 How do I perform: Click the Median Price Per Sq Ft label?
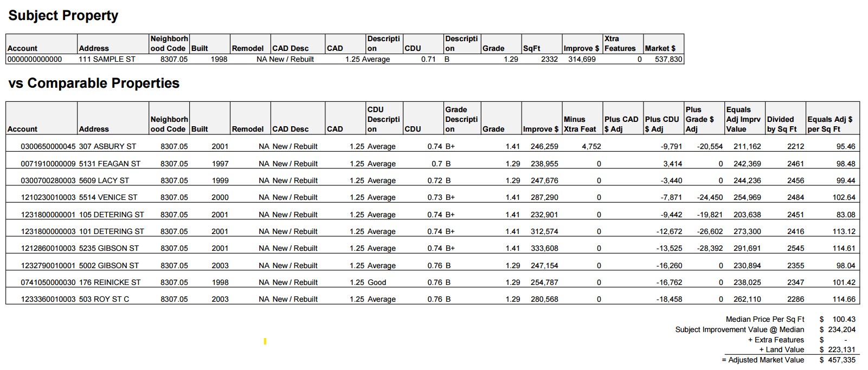point(765,319)
